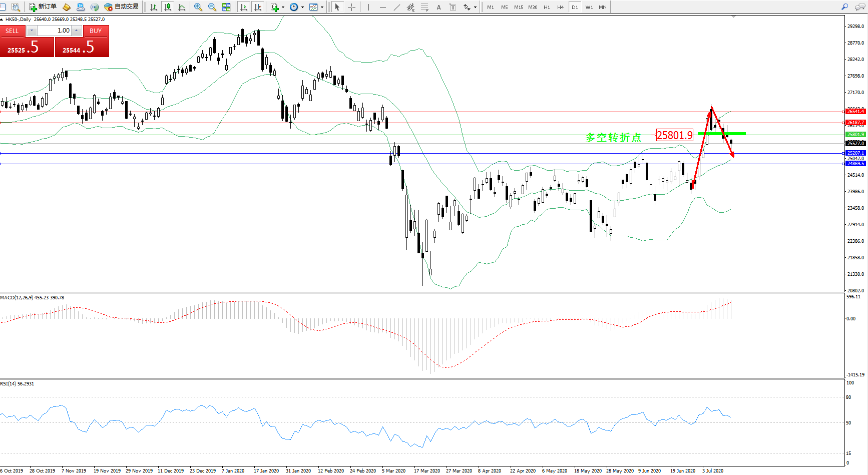
Task: Tile chart windows with the grid icon
Action: point(226,7)
